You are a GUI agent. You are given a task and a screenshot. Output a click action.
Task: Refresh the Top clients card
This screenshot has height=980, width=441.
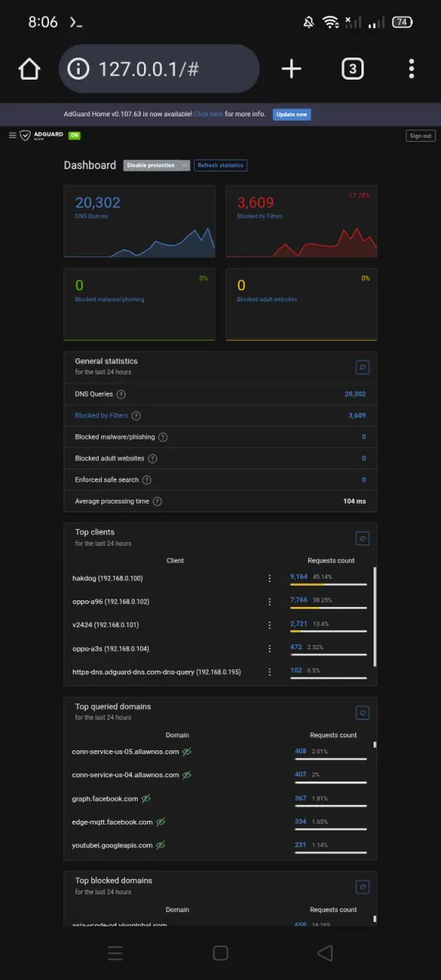pos(363,538)
